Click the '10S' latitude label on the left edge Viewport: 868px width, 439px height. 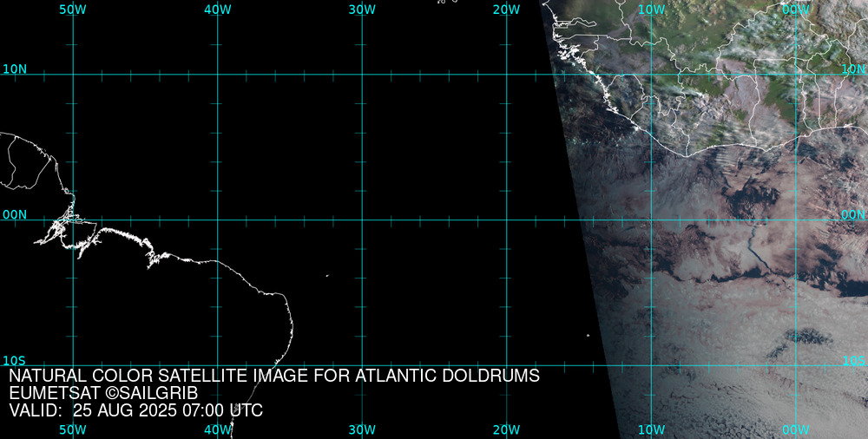coord(15,361)
